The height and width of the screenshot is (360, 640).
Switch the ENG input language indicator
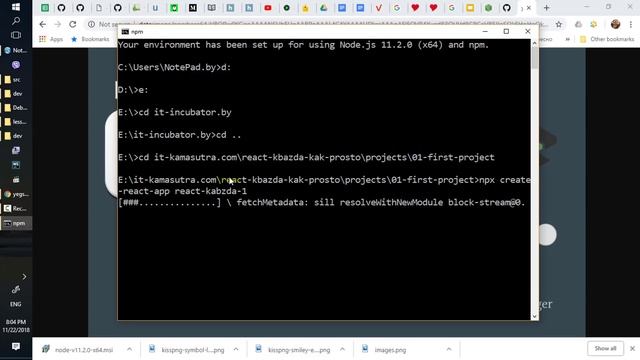(x=16, y=304)
